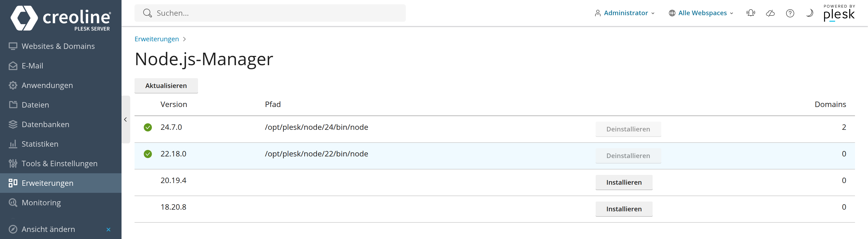Click the search magnifier icon
This screenshot has height=239, width=868.
[147, 13]
